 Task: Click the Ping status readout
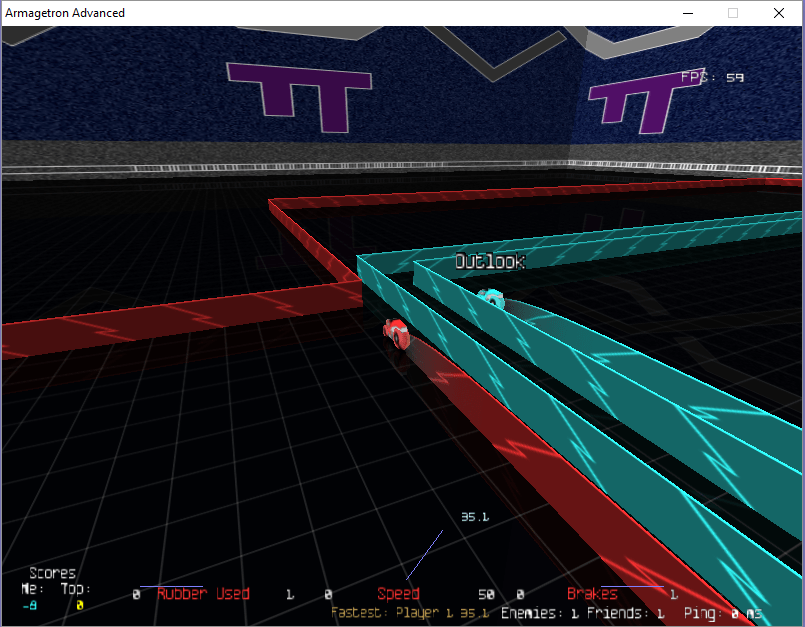(720, 612)
